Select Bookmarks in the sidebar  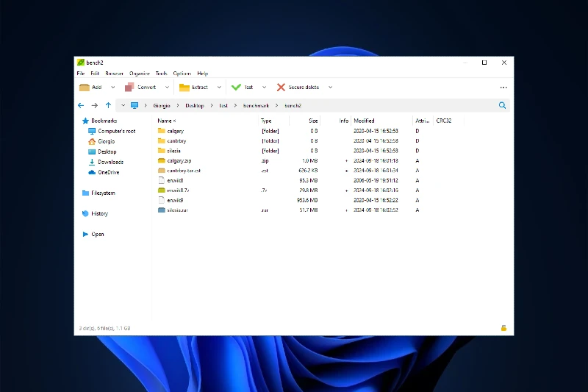click(x=100, y=121)
